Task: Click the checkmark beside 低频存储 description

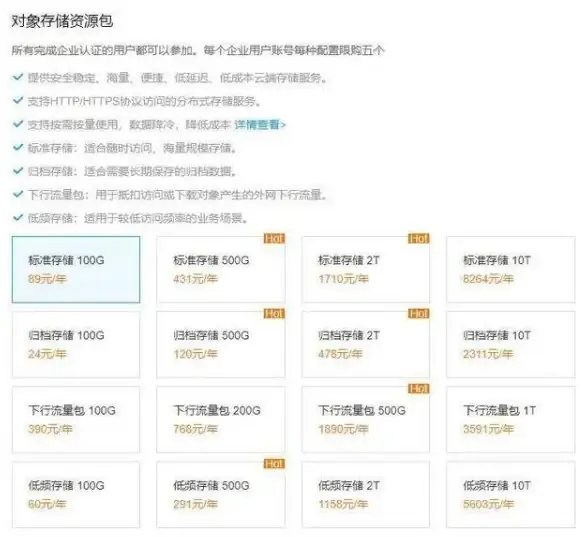Action: (18, 218)
